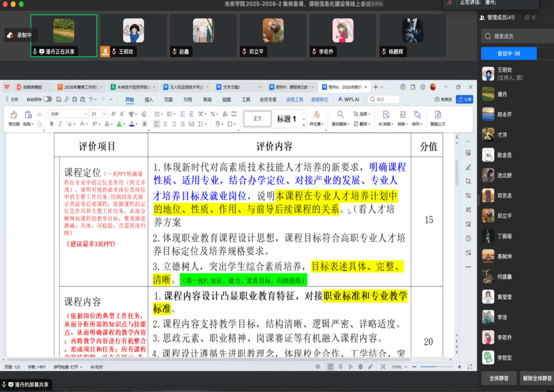554x392 pixels.
Task: Click the Italic formatting icon
Action: pos(60,124)
